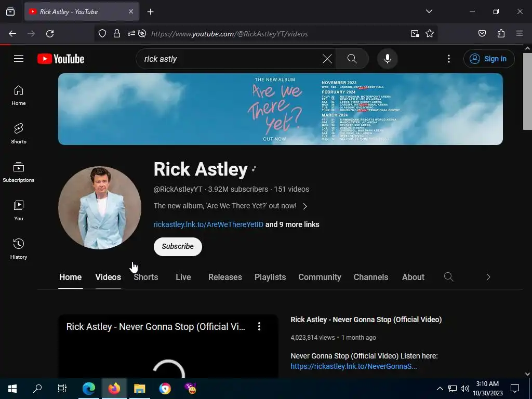
Task: Open the YouTube guide hamburger menu
Action: point(19,59)
